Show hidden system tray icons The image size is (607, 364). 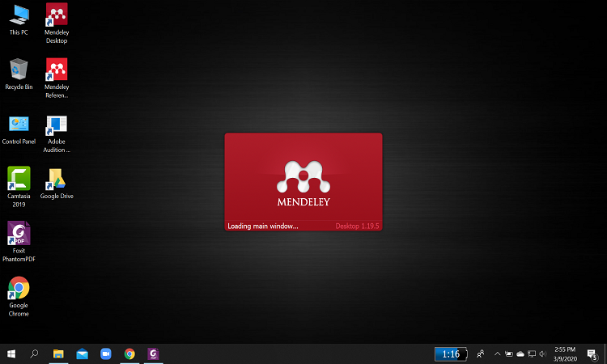498,353
